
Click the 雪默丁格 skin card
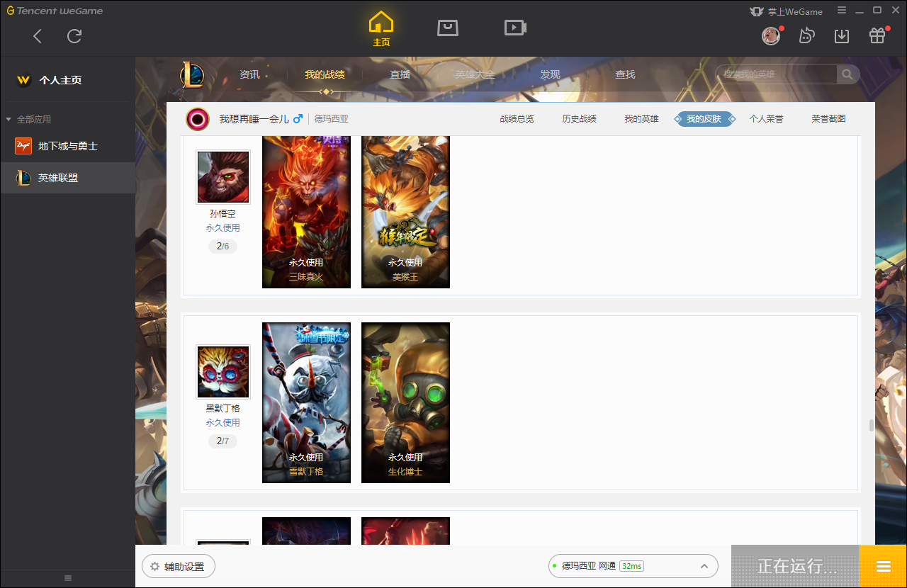tap(306, 403)
